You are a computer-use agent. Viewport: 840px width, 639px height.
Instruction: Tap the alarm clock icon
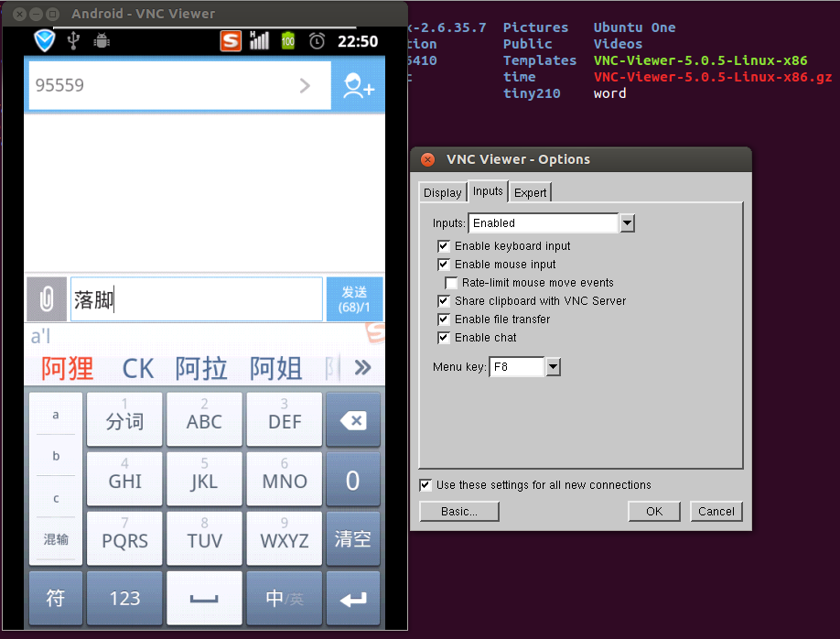(317, 41)
